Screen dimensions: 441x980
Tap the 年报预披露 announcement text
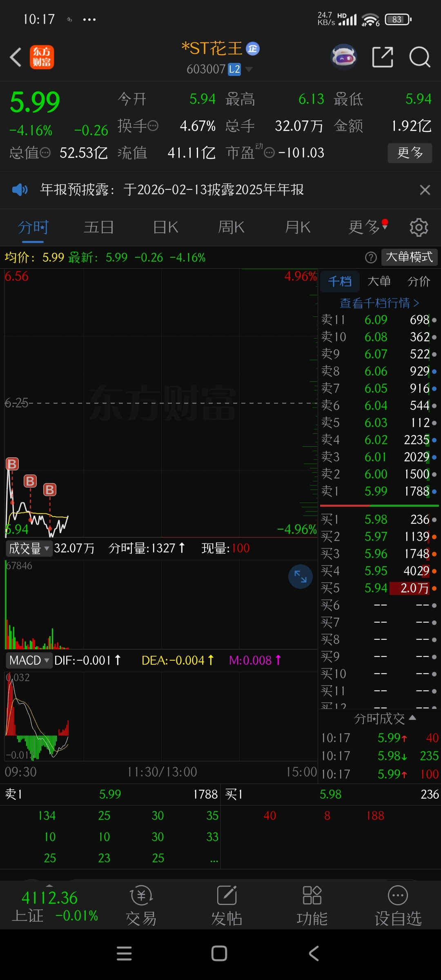(x=172, y=189)
